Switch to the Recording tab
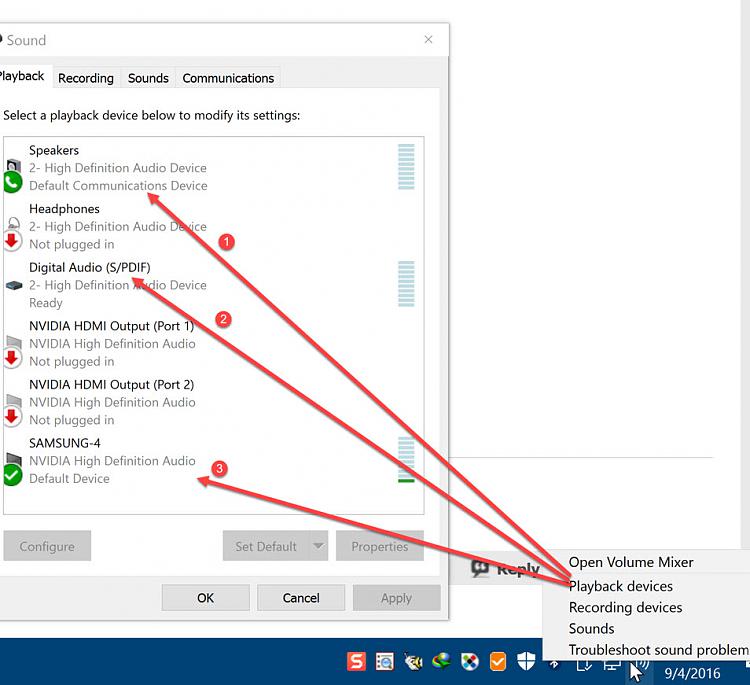The width and height of the screenshot is (750, 685). pos(86,78)
